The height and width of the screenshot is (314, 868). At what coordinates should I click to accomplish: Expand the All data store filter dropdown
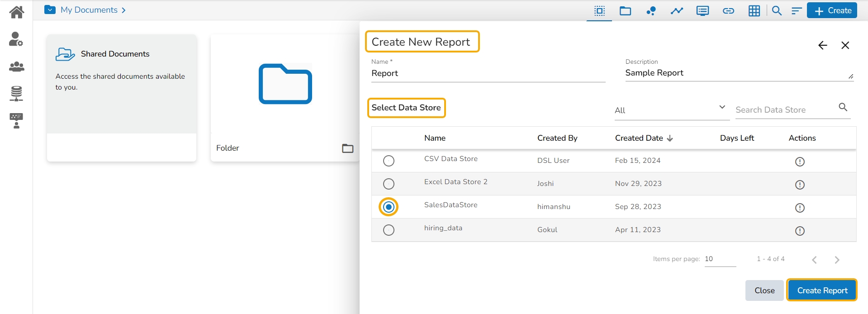[671, 110]
